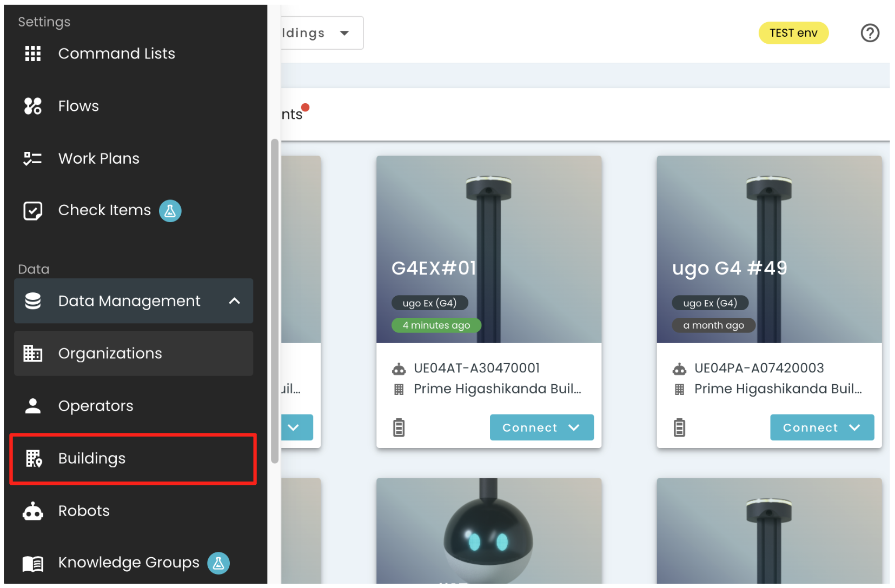
Task: Click building icon on ugo G4 #49 card
Action: (680, 389)
